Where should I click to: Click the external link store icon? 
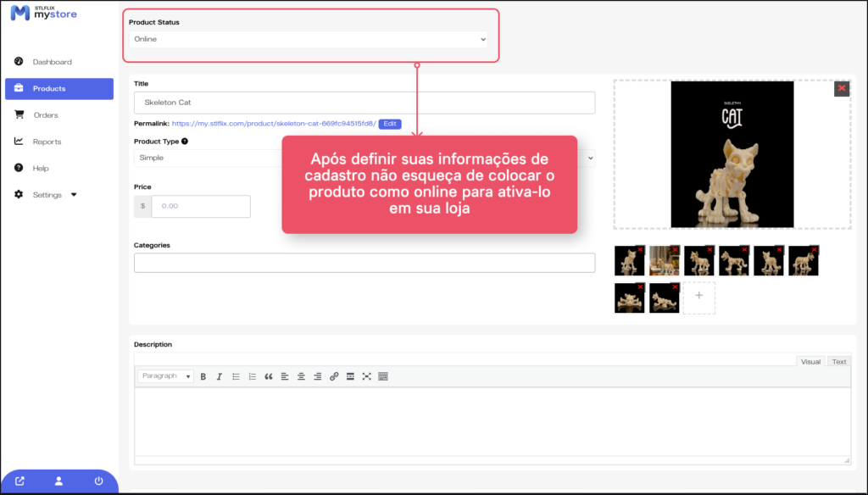(x=19, y=481)
